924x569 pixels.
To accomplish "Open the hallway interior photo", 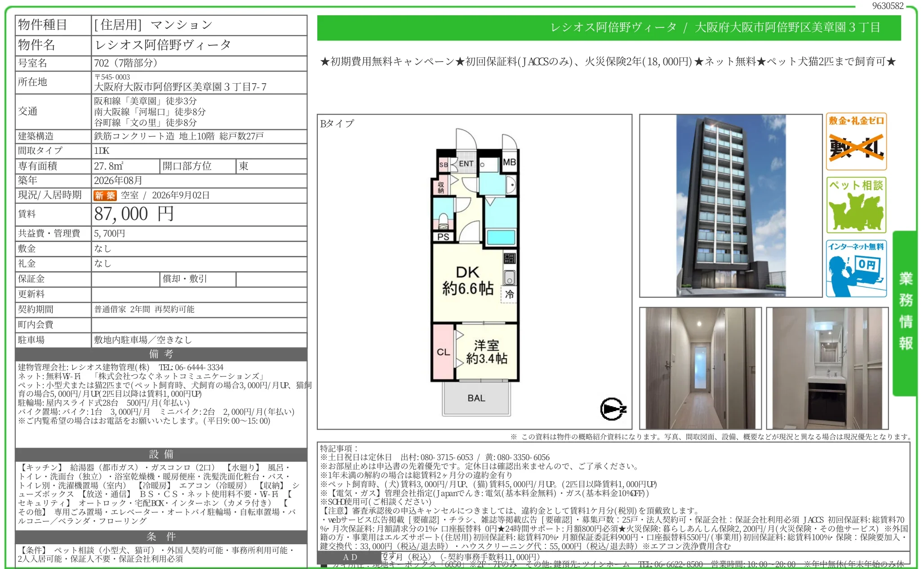I will coord(701,368).
